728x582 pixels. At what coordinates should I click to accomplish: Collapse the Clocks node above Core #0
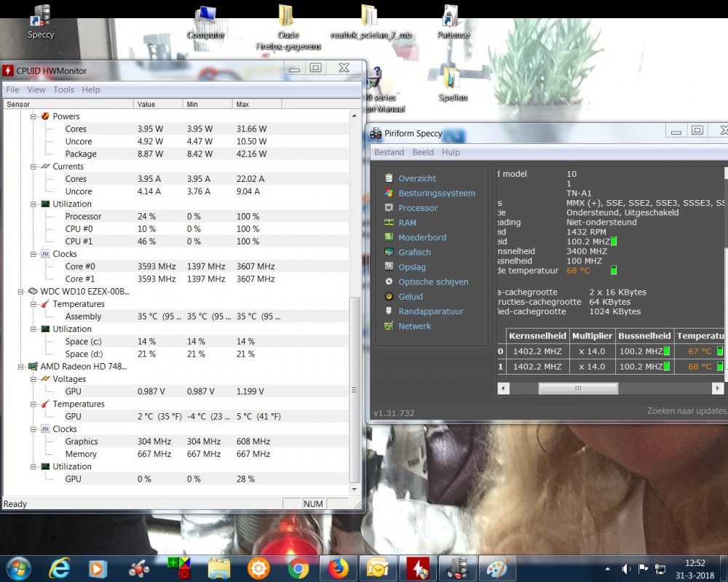pos(34,254)
